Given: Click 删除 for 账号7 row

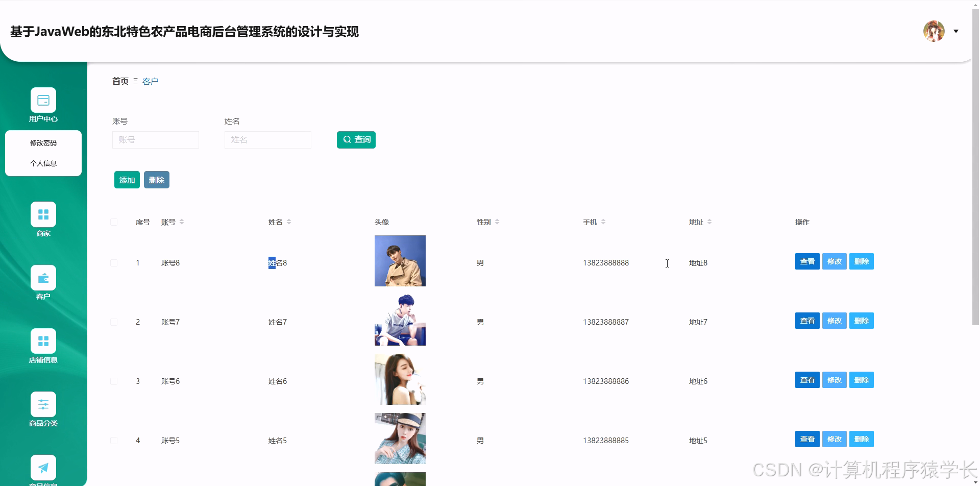Looking at the screenshot, I should pyautogui.click(x=862, y=321).
